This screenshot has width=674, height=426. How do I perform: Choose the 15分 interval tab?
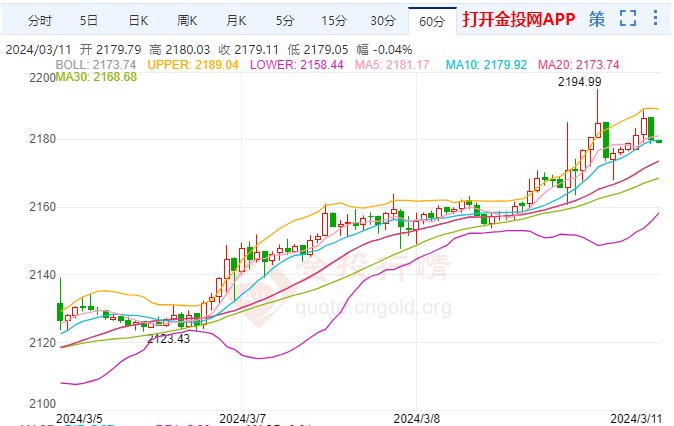334,20
